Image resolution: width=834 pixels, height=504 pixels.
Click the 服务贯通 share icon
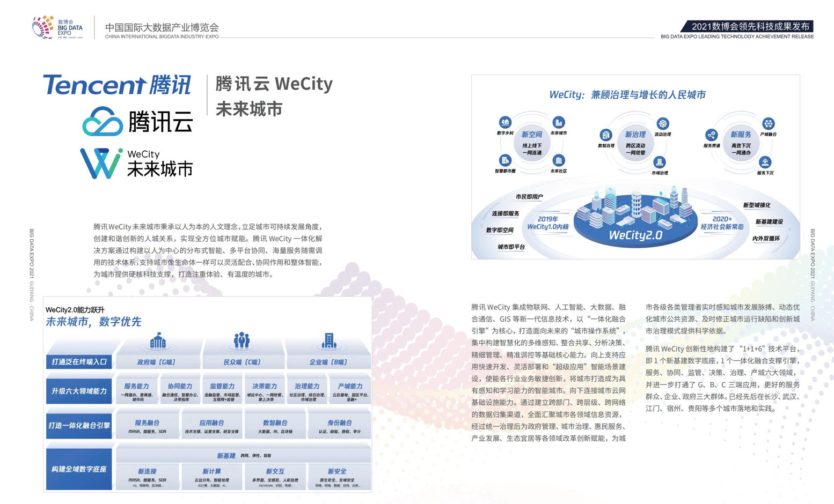coord(712,135)
